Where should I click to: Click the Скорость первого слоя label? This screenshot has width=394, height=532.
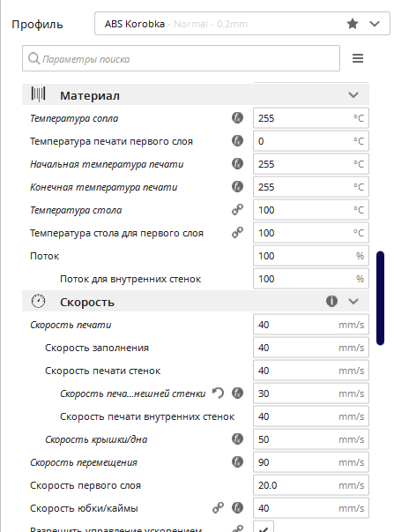click(x=85, y=485)
